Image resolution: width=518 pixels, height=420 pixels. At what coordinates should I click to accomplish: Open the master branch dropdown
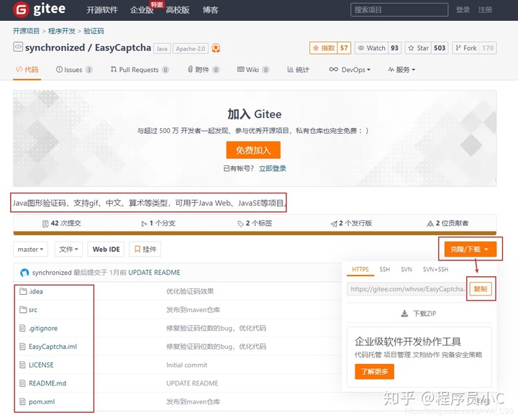pos(30,250)
